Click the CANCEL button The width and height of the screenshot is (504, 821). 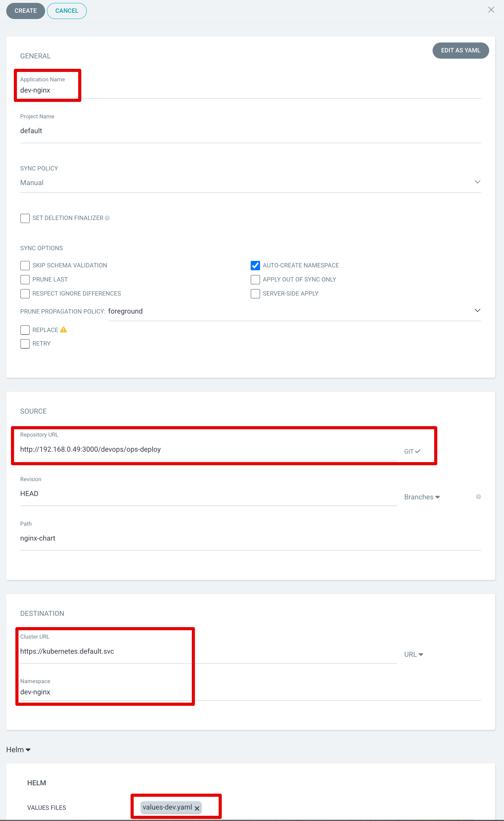coord(67,11)
